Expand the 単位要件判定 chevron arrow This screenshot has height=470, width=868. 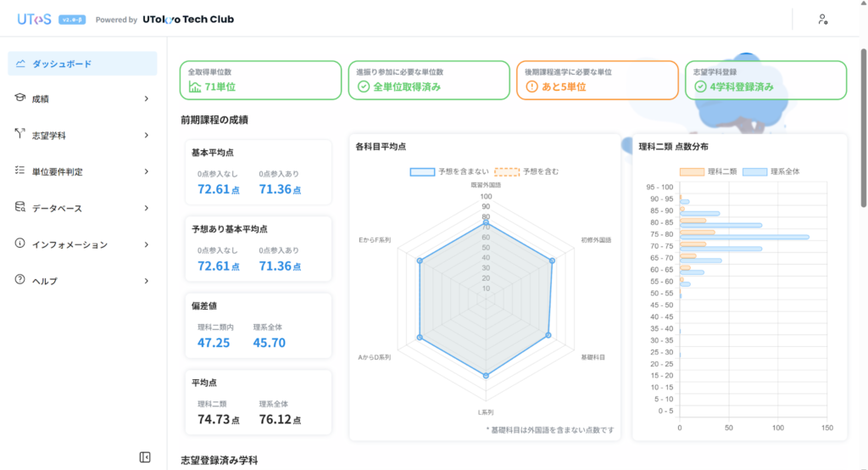146,171
